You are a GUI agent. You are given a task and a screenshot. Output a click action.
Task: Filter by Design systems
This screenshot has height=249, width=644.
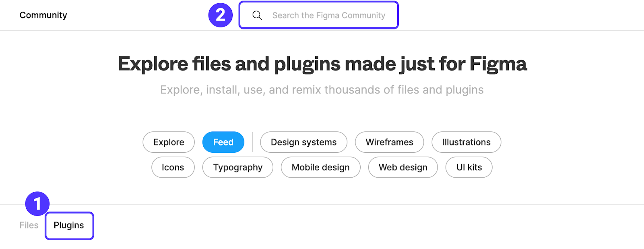coord(303,142)
